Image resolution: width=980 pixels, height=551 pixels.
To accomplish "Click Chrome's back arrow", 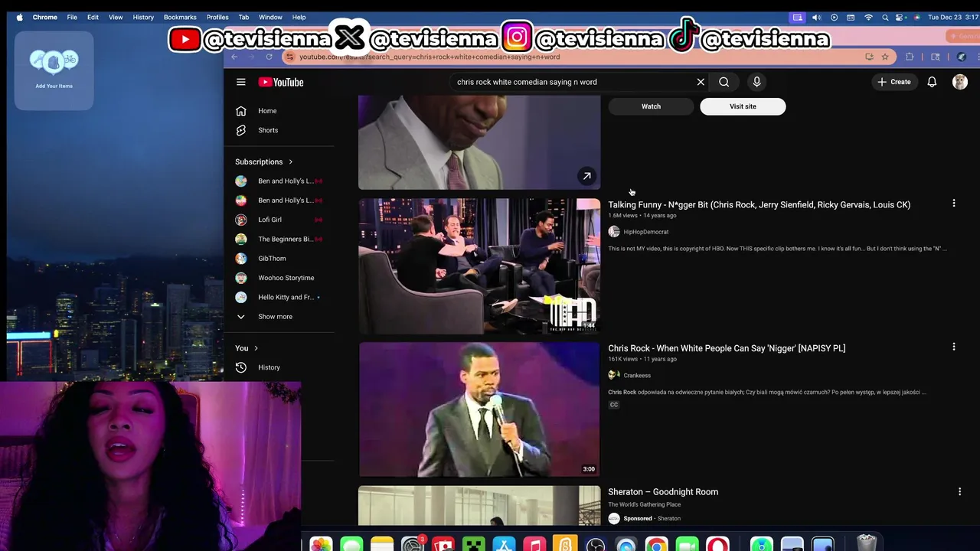I will coord(234,57).
